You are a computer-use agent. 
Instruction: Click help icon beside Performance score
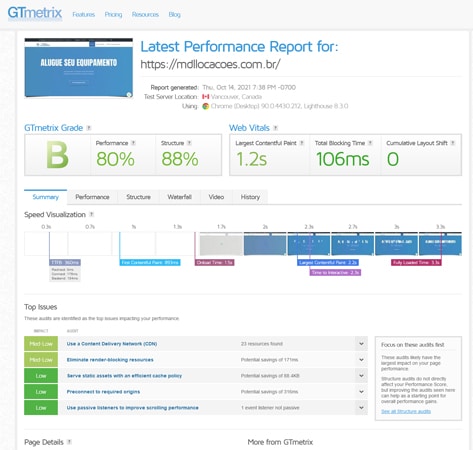[133, 143]
